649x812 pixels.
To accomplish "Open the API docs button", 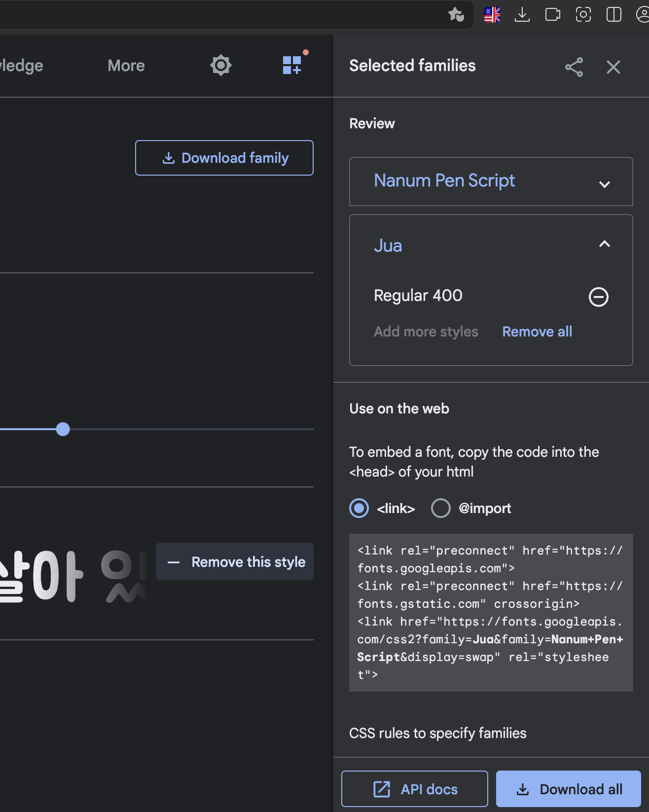I will point(415,789).
